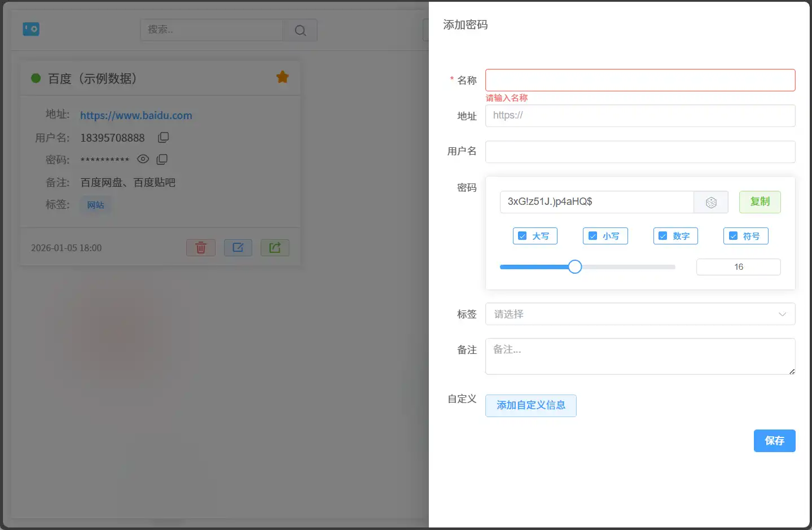The width and height of the screenshot is (812, 530).
Task: Edit the 百度 entry via edit icon
Action: 238,248
